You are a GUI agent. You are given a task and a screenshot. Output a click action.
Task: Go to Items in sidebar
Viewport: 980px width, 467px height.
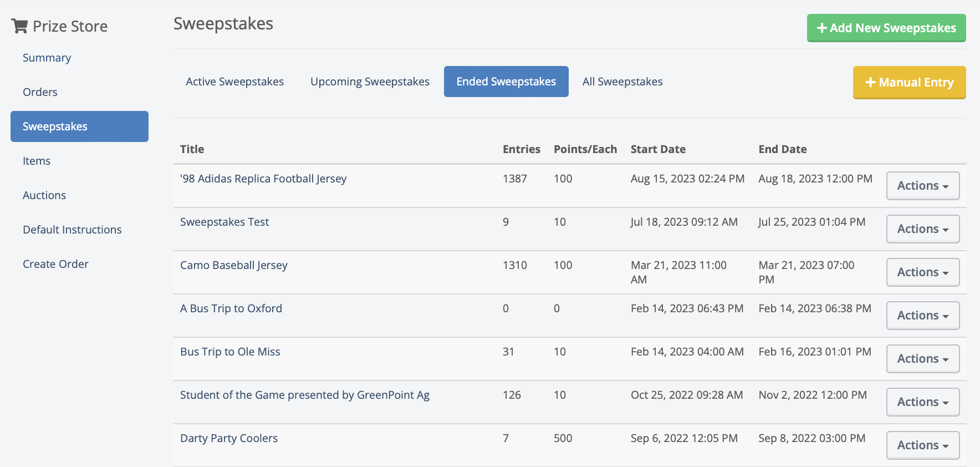[37, 161]
